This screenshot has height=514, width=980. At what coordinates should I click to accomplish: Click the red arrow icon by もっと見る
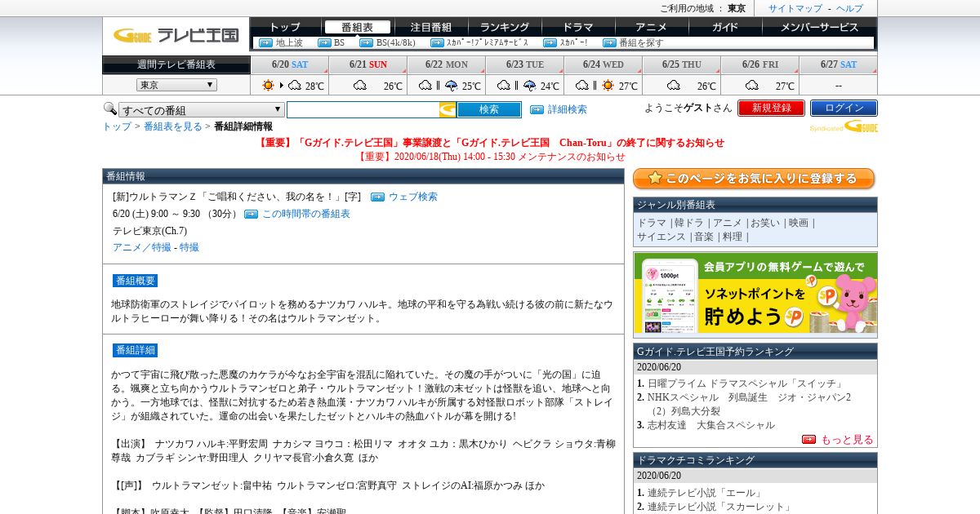tap(808, 439)
